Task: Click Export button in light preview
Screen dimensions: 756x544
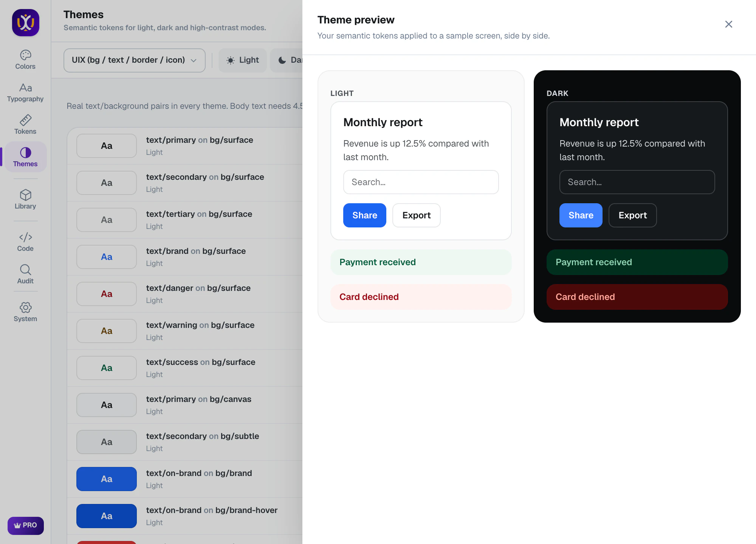Action: (417, 215)
